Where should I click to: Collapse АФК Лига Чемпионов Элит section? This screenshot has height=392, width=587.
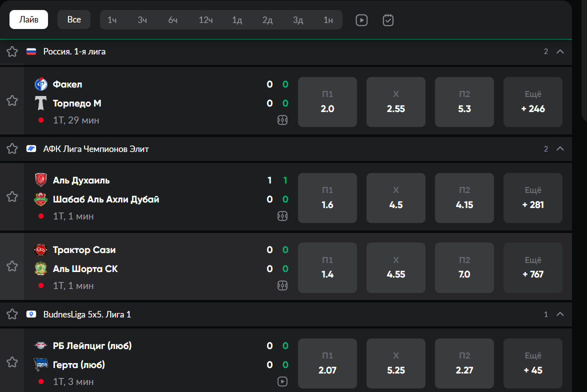tap(560, 148)
